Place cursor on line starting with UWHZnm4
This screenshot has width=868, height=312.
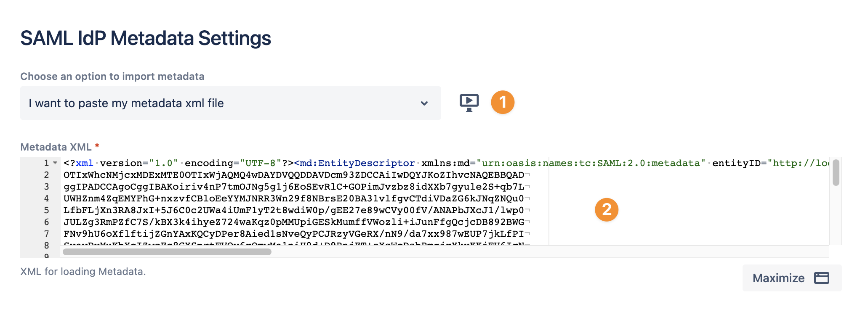tap(294, 198)
